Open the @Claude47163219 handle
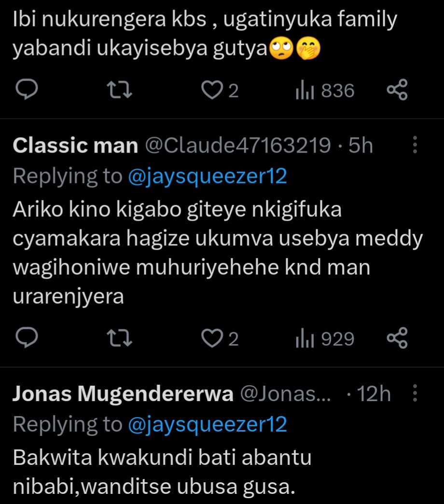Image resolution: width=444 pixels, height=504 pixels. [x=238, y=145]
